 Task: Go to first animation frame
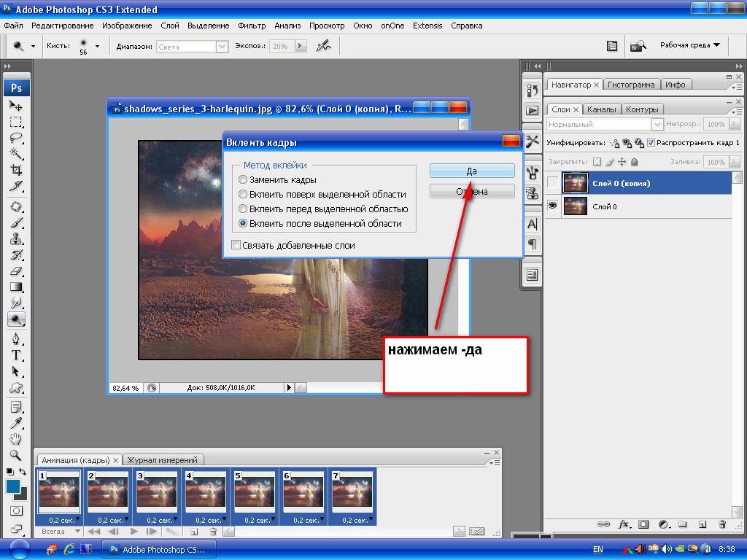93,531
